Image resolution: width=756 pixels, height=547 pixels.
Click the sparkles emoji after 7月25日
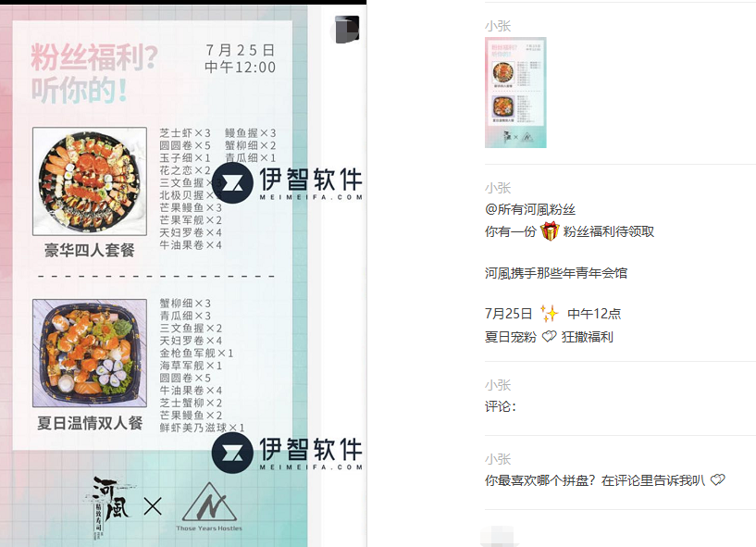pyautogui.click(x=549, y=314)
